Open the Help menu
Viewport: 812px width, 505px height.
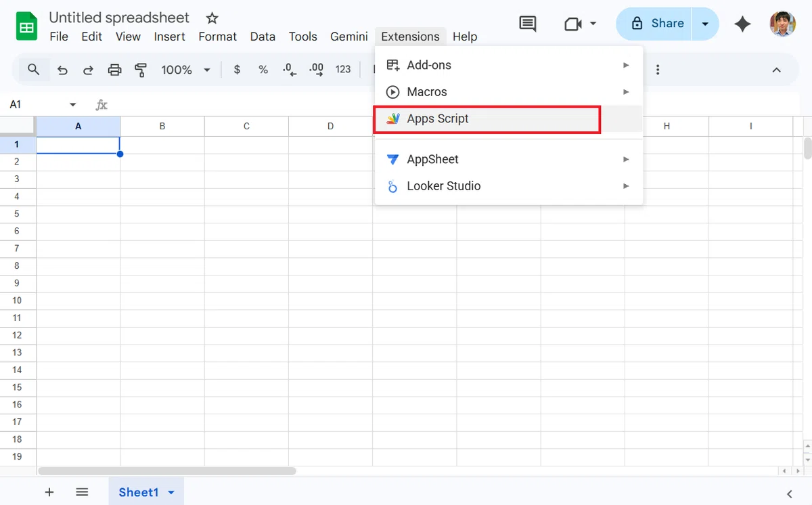click(465, 37)
